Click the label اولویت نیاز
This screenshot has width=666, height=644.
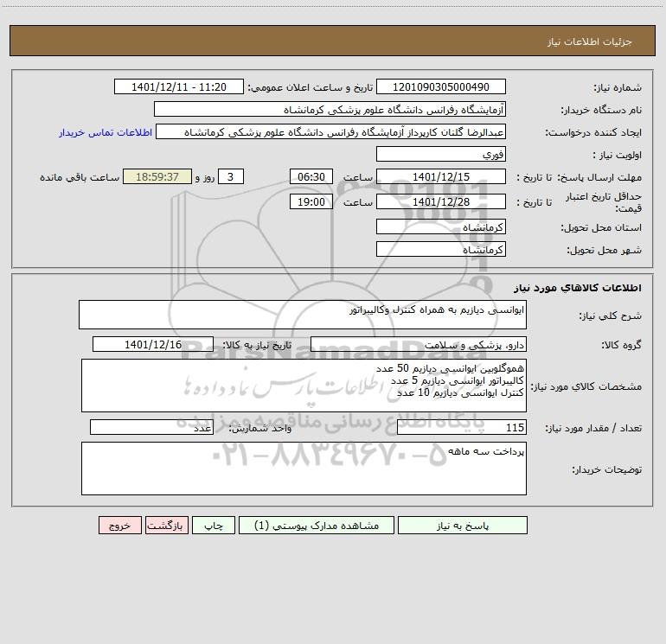[618, 156]
